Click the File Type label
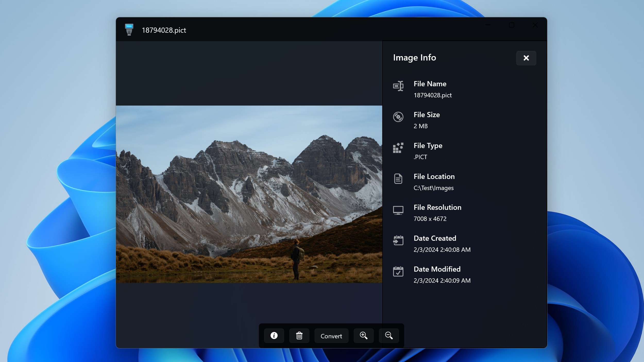Image resolution: width=644 pixels, height=362 pixels. click(x=428, y=146)
